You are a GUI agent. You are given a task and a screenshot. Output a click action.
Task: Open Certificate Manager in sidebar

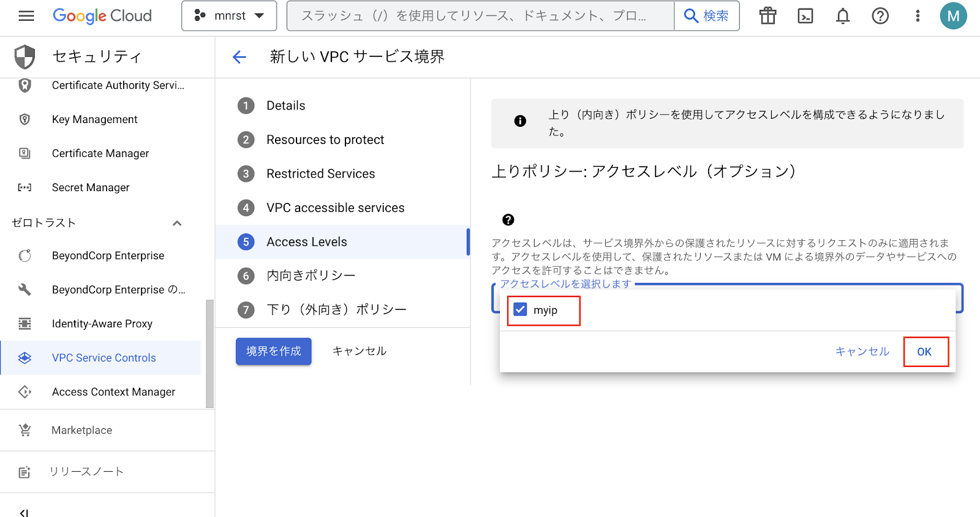tap(100, 153)
